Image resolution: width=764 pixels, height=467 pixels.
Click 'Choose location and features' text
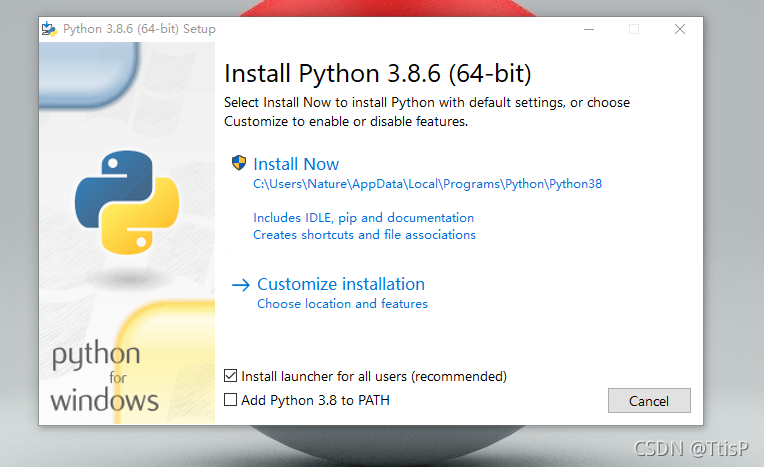343,304
